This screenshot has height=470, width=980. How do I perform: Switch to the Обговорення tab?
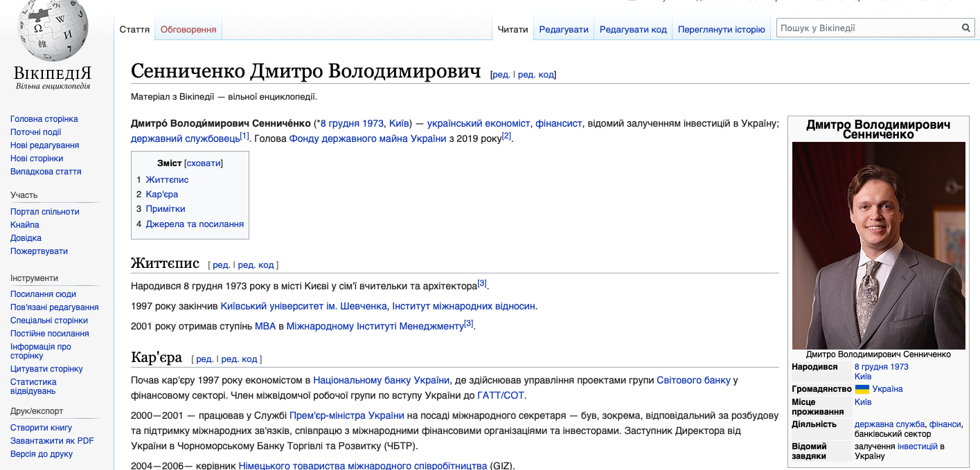pos(188,30)
